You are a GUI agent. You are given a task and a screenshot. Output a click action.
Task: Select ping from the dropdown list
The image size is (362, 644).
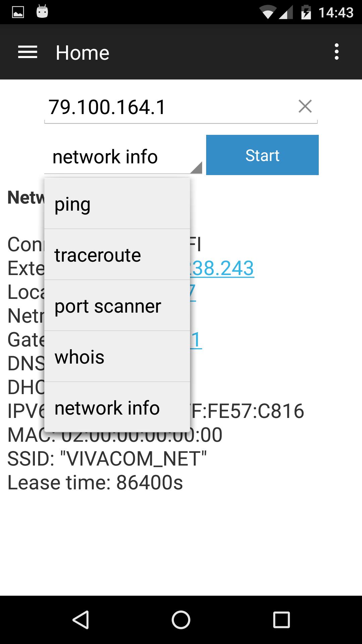point(117,204)
